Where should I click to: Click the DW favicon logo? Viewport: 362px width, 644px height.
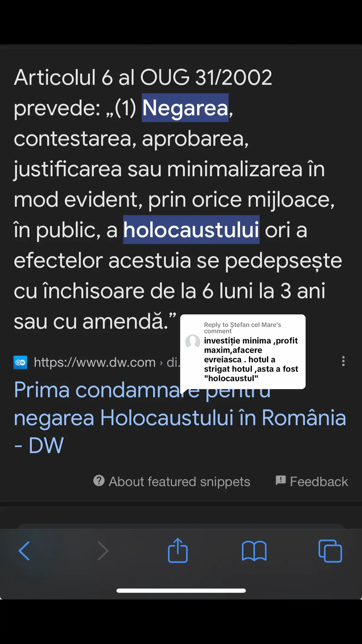pyautogui.click(x=20, y=362)
